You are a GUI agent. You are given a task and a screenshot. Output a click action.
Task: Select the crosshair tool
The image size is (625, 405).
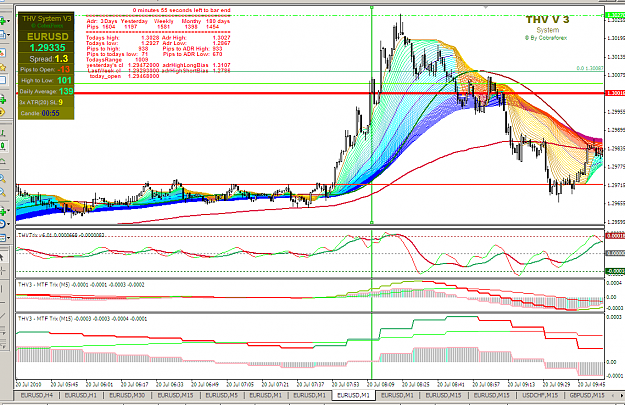pos(2,271)
